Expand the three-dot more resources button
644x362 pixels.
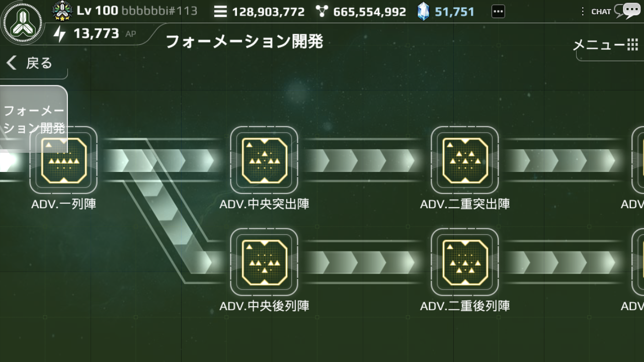[498, 11]
